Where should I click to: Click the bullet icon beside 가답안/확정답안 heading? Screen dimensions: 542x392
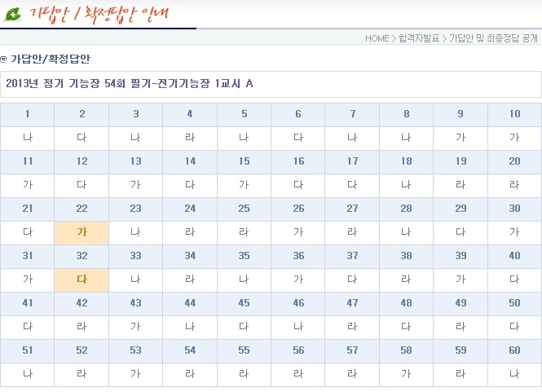(x=4, y=59)
